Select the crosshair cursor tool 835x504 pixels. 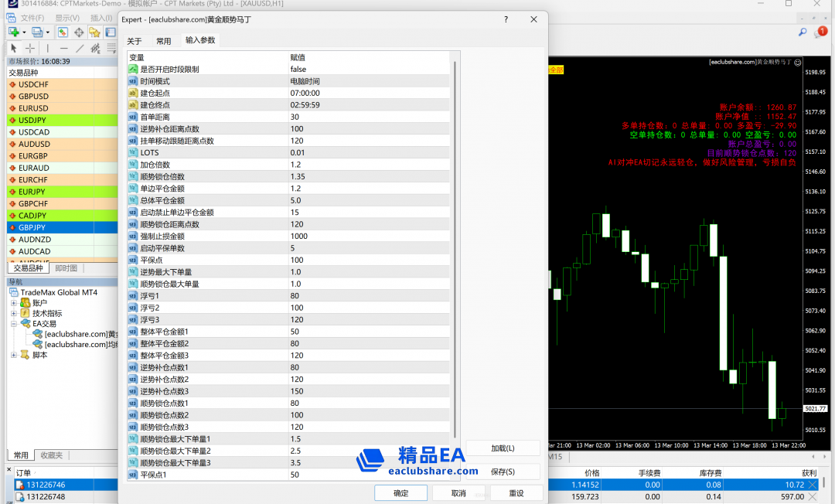point(30,48)
